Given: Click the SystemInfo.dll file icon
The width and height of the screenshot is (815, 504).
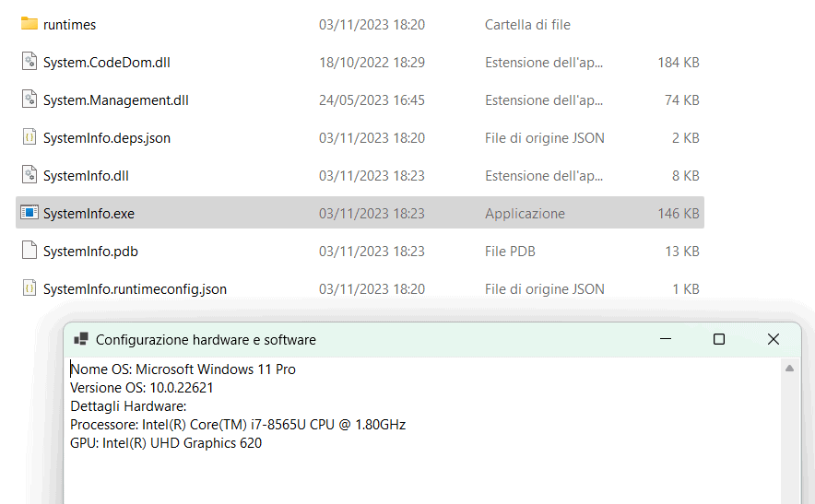Looking at the screenshot, I should pos(29,175).
